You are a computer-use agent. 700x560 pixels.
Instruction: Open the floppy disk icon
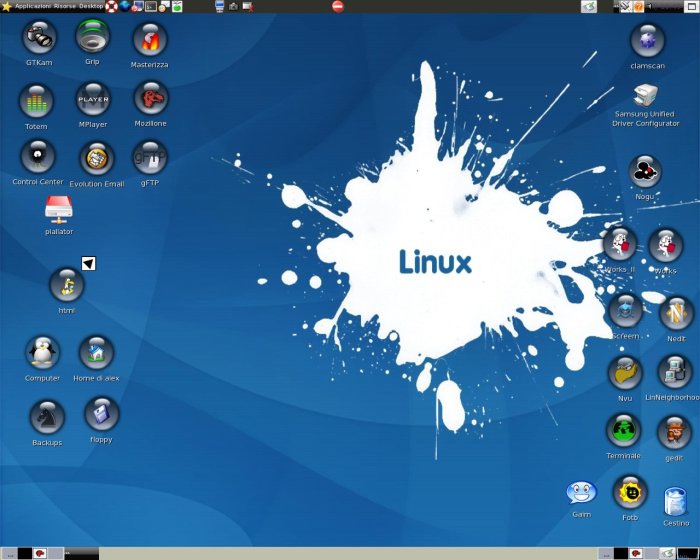pyautogui.click(x=101, y=415)
